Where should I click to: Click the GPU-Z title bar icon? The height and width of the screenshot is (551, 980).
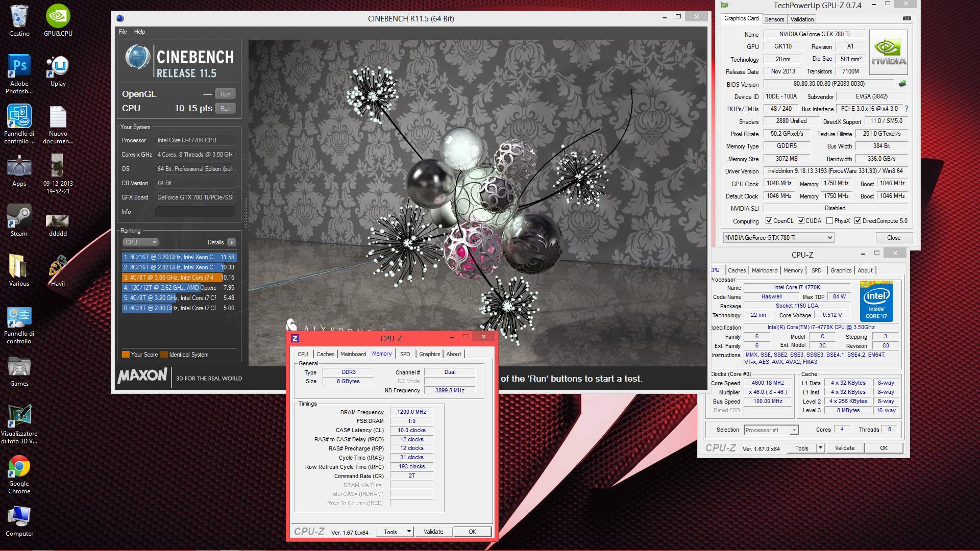tap(724, 6)
